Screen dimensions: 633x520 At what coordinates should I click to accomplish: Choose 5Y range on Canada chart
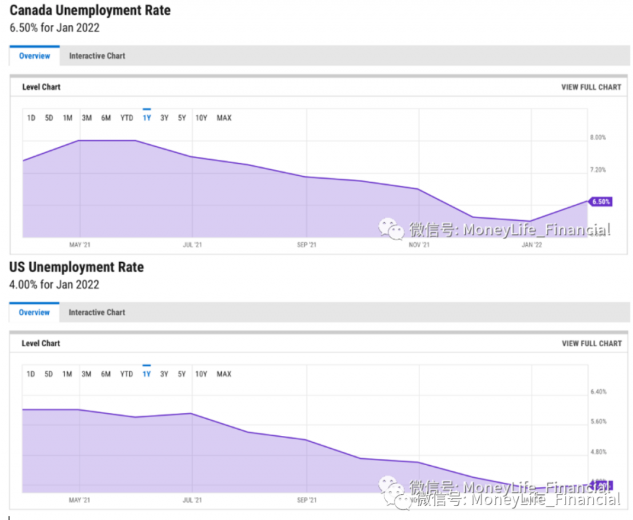[182, 118]
